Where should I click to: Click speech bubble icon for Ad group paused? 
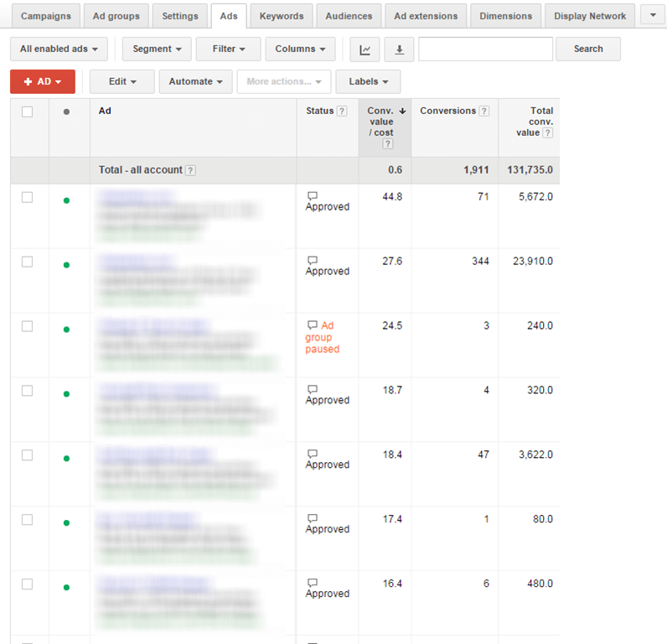(x=313, y=325)
